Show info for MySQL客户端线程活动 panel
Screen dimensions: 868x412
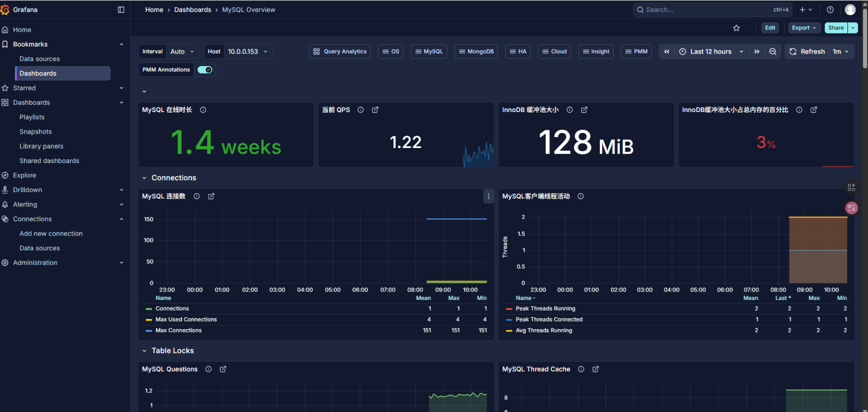pyautogui.click(x=581, y=196)
